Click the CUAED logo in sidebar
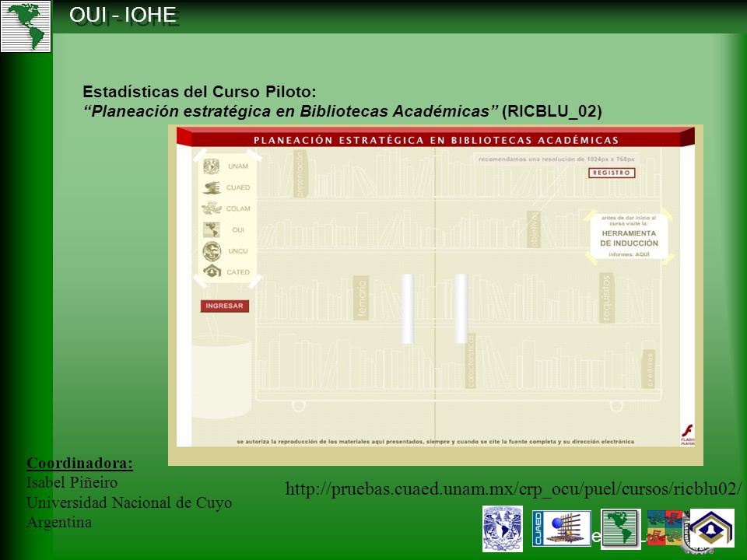747x560 pixels. pos(211,187)
